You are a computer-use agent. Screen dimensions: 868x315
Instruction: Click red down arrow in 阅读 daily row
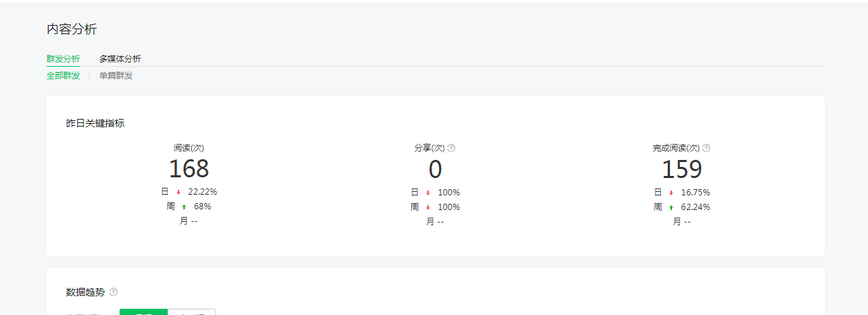tap(179, 193)
